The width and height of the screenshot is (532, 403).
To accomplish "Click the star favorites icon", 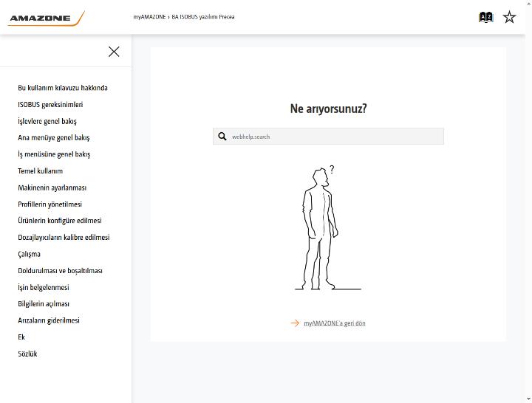I will [509, 17].
